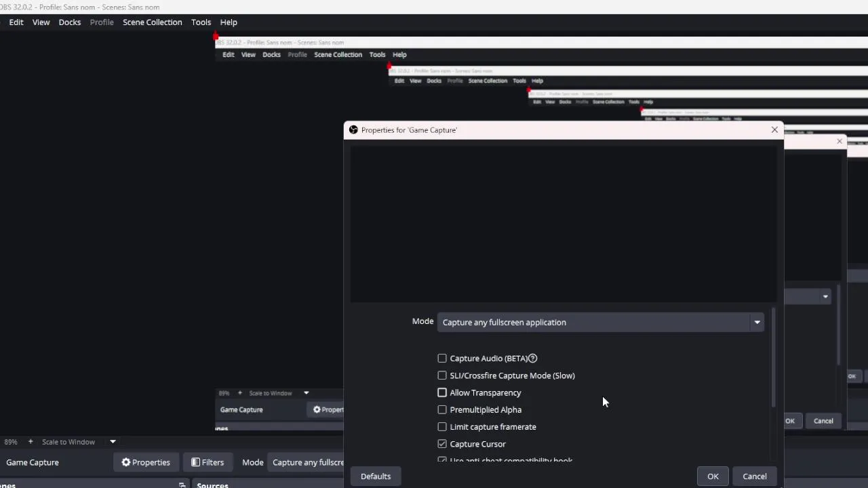Open Filters from the source toolbar
This screenshot has height=488, width=868.
[208, 462]
